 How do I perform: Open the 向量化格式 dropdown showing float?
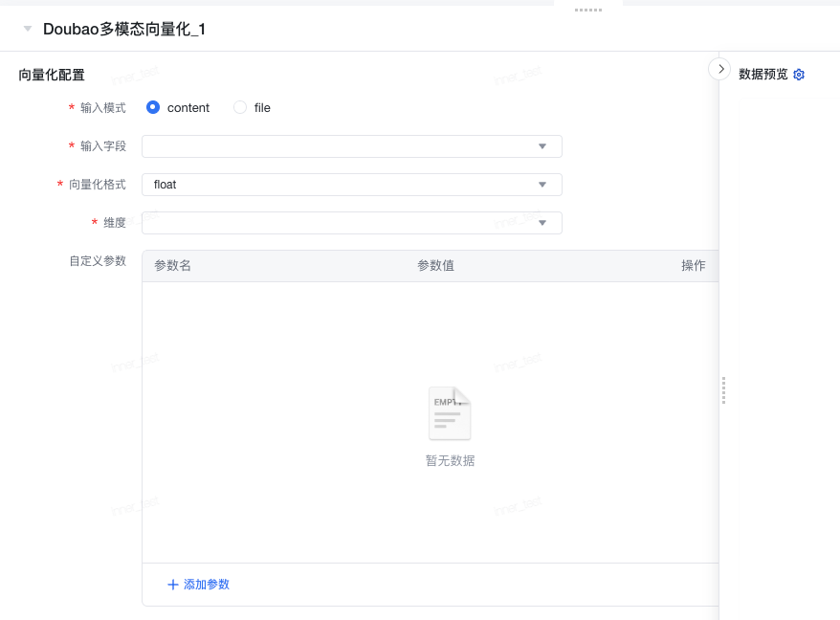click(x=351, y=185)
